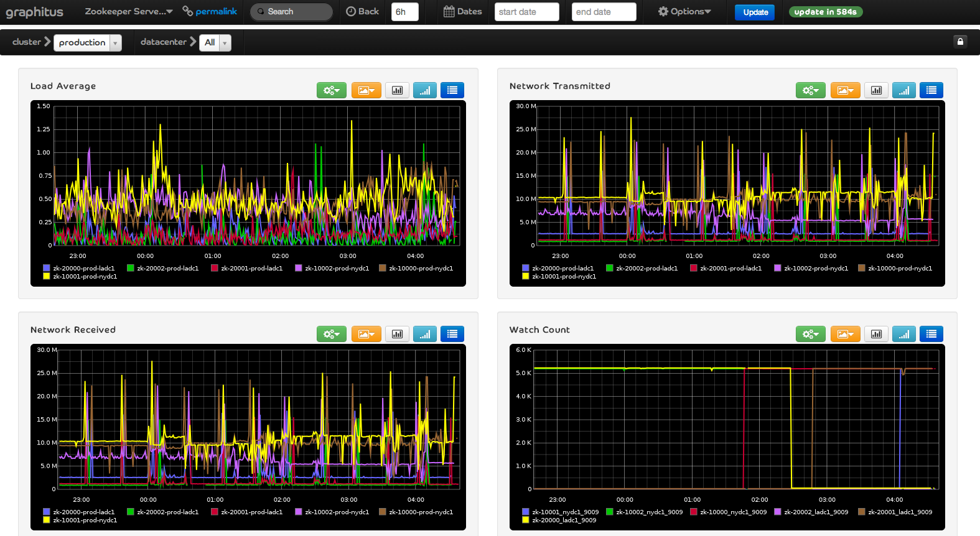Edit the 6h time range field
This screenshot has height=536, width=980.
click(x=405, y=12)
